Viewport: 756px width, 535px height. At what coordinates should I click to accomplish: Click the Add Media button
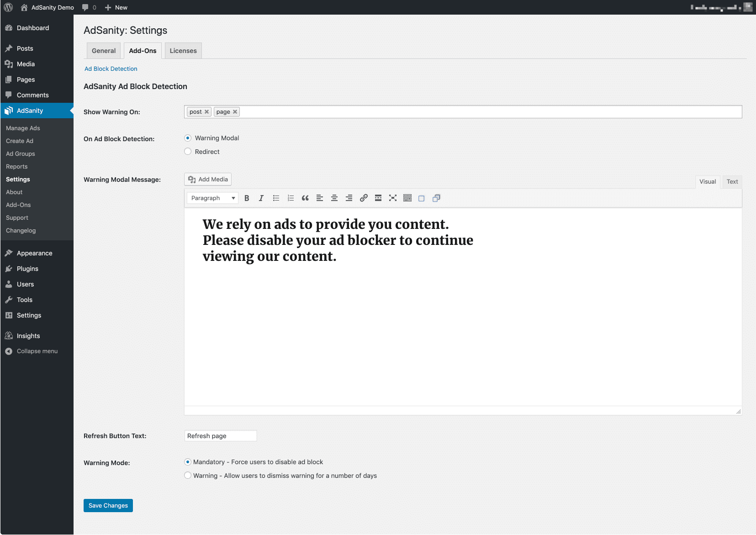tap(208, 179)
